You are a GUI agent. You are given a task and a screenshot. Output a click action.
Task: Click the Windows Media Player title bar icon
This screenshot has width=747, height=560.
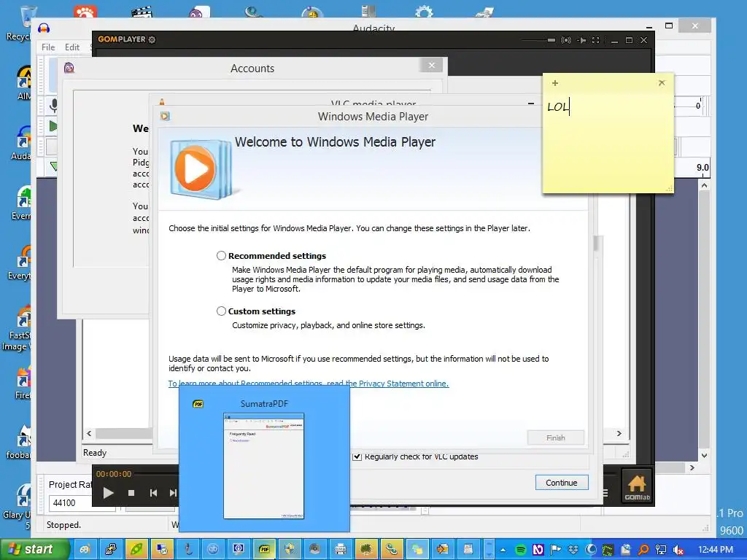click(165, 116)
